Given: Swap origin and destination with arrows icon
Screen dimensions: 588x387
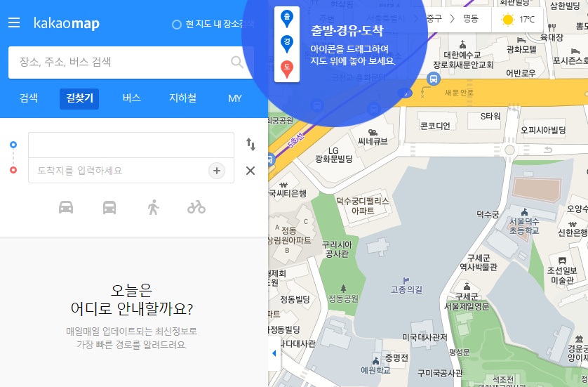Looking at the screenshot, I should (x=250, y=145).
